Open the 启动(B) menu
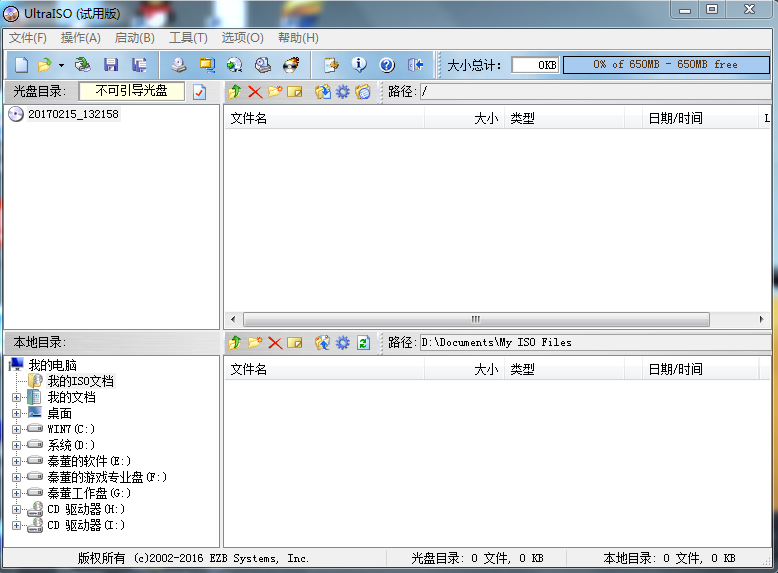Viewport: 778px width, 573px height. [134, 38]
